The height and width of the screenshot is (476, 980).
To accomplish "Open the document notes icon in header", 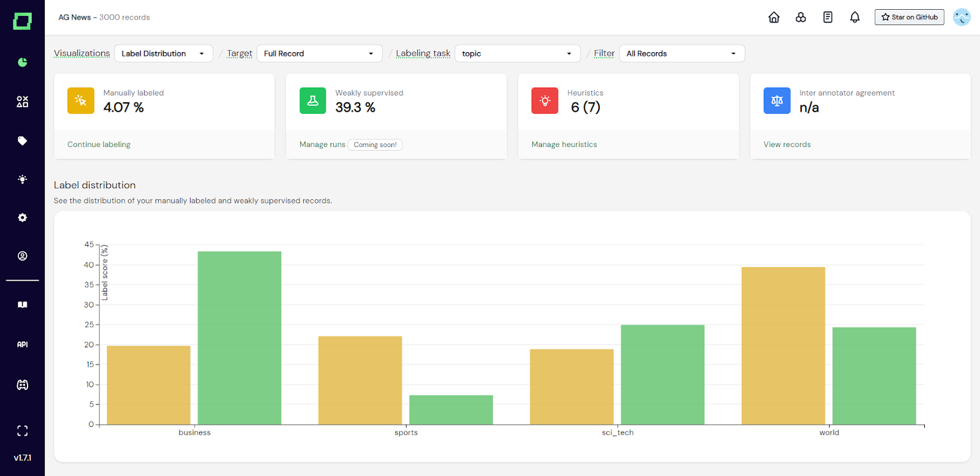I will coord(827,17).
